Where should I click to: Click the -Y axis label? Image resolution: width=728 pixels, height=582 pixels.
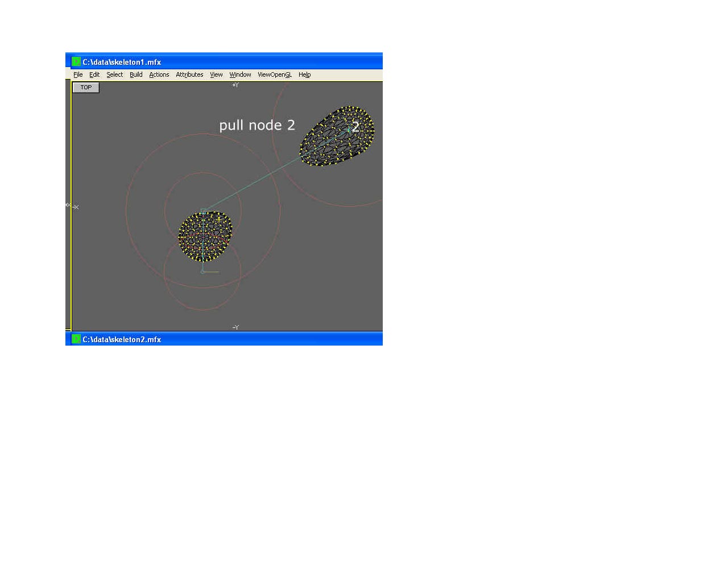click(235, 327)
